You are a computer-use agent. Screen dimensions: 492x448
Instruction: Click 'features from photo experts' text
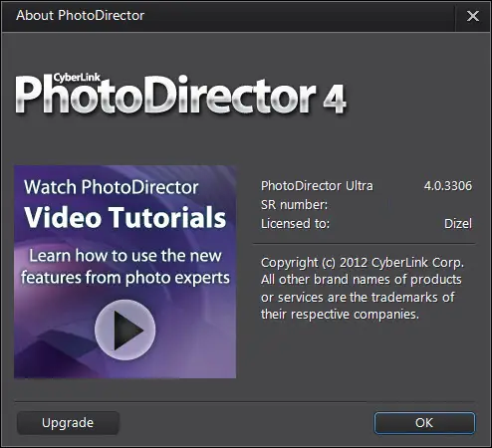click(x=125, y=278)
